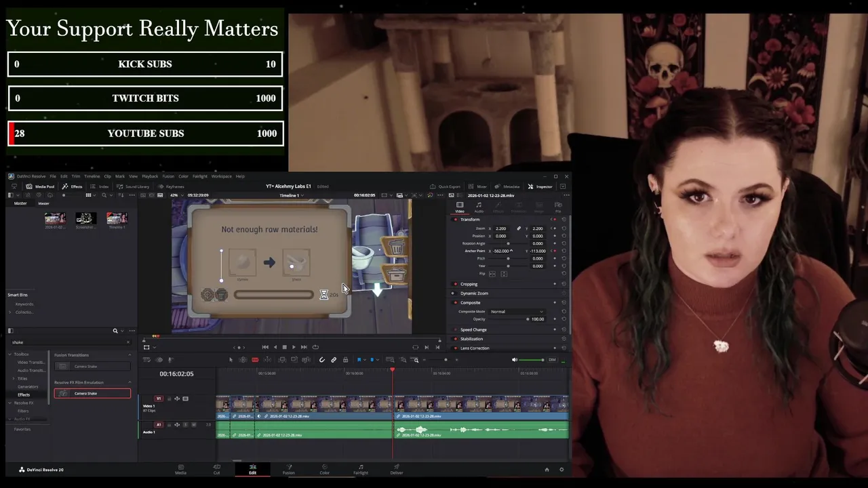Screen dimensions: 868x488
Task: Toggle the Speed Change enable switch
Action: (x=455, y=329)
